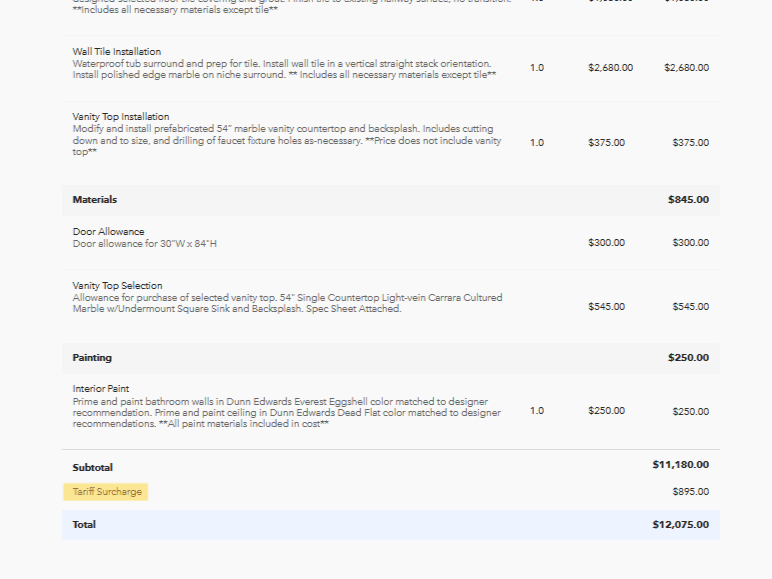
Task: Click the $11,180.00 subtotal amount
Action: [680, 465]
